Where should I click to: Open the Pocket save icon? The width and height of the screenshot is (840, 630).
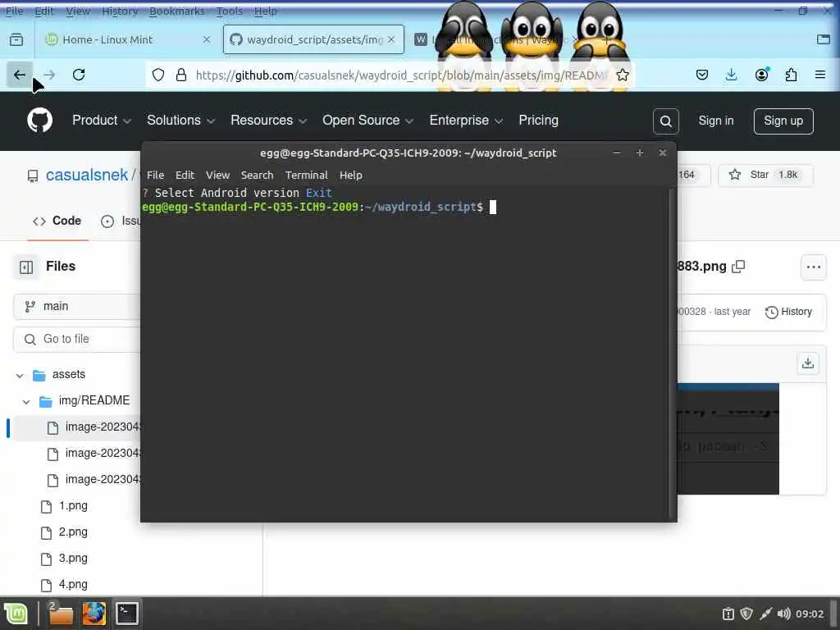pos(702,75)
